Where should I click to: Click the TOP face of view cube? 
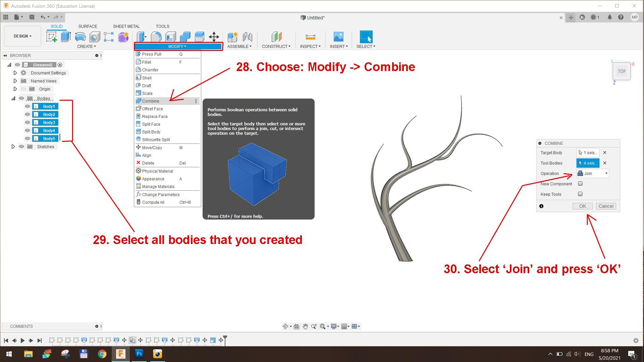(622, 71)
